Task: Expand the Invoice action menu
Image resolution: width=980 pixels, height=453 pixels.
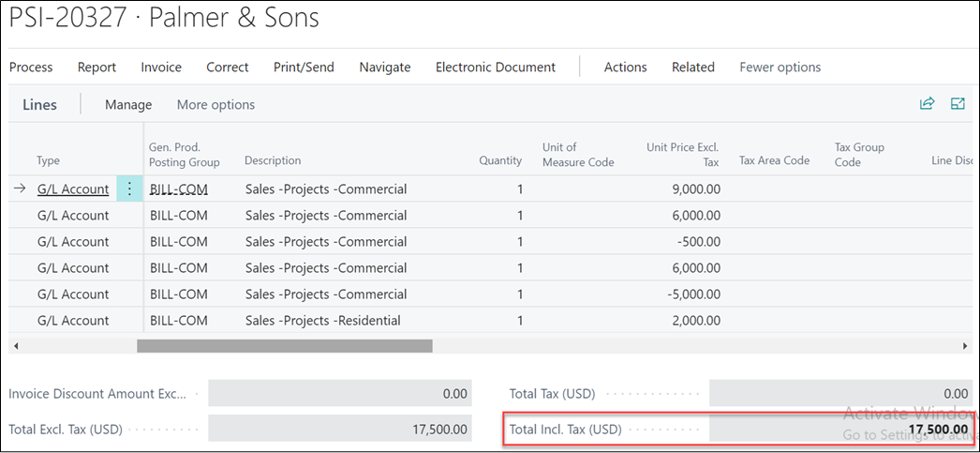Action: coord(161,67)
